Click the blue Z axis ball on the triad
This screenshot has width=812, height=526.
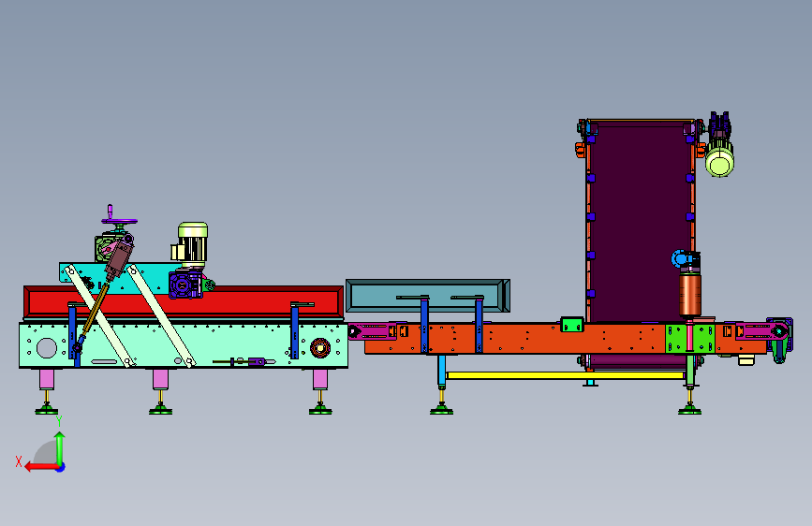coord(61,467)
